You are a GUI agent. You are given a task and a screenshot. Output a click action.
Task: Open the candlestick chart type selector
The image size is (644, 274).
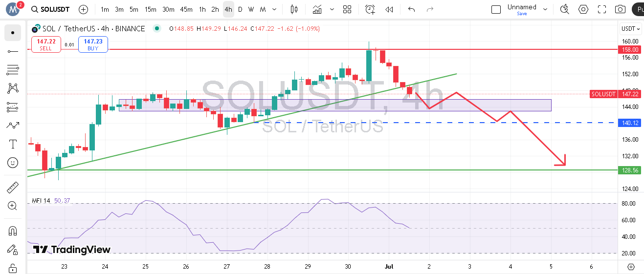(x=294, y=9)
